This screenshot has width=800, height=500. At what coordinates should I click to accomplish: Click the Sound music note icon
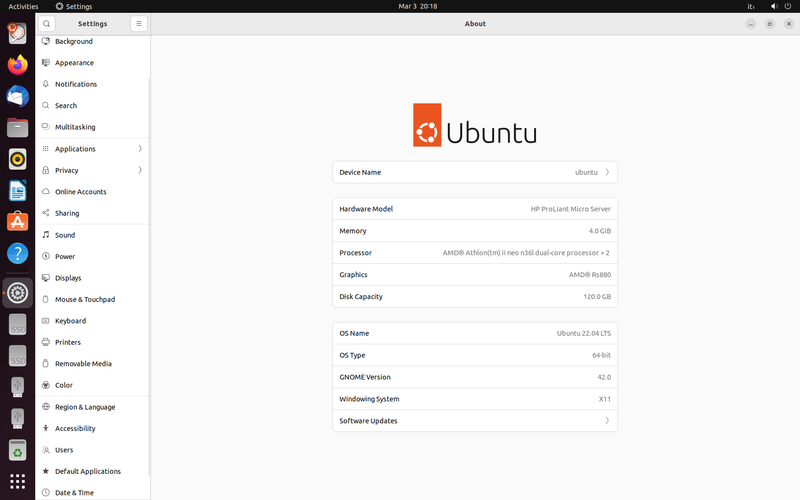[46, 235]
